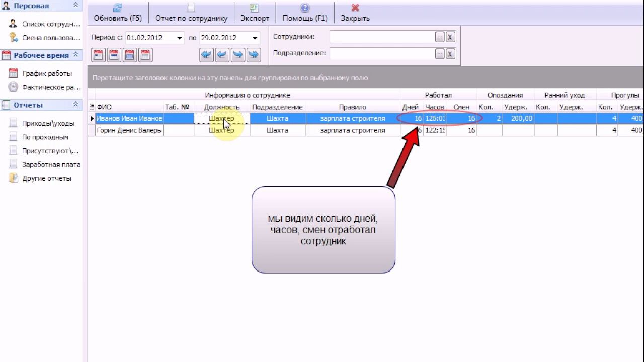Image resolution: width=644 pixels, height=362 pixels.
Task: Click the 200,00 Удерж. cell
Action: 518,118
